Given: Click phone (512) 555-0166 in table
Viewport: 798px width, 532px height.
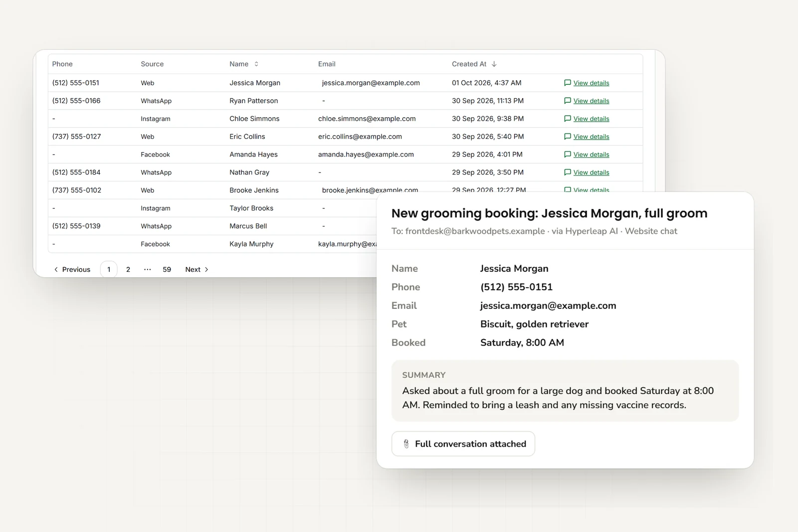Looking at the screenshot, I should click(x=76, y=101).
